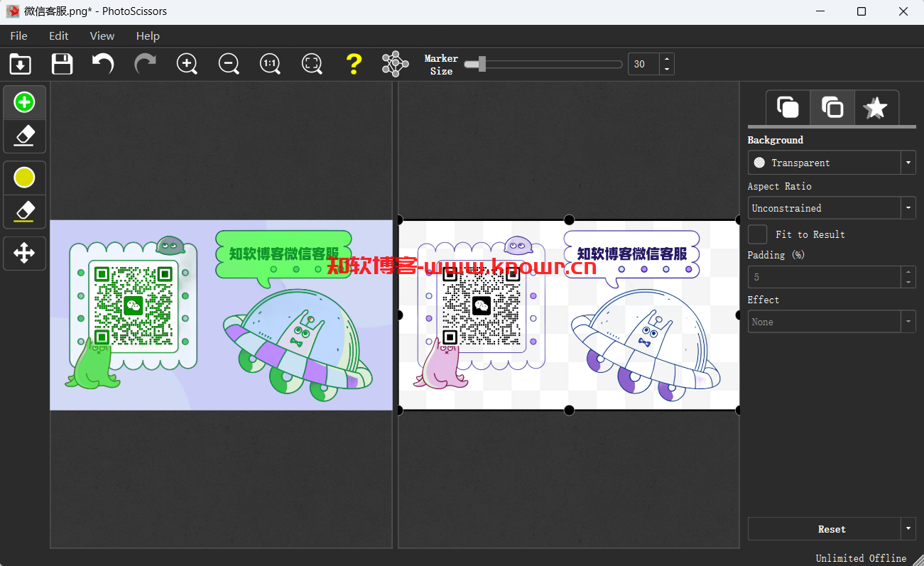924x566 pixels.
Task: Expand the Aspect Ratio Unconstrained dropdown
Action: pos(908,208)
